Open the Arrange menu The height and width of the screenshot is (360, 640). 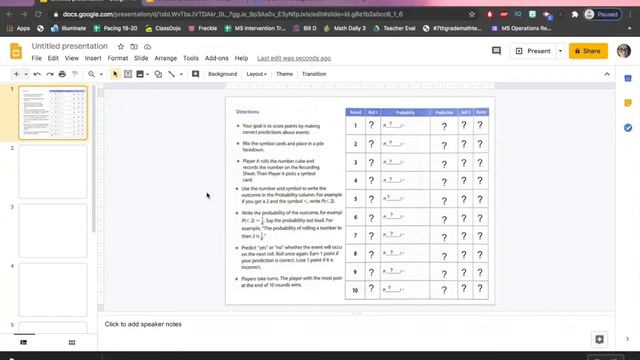[165, 58]
